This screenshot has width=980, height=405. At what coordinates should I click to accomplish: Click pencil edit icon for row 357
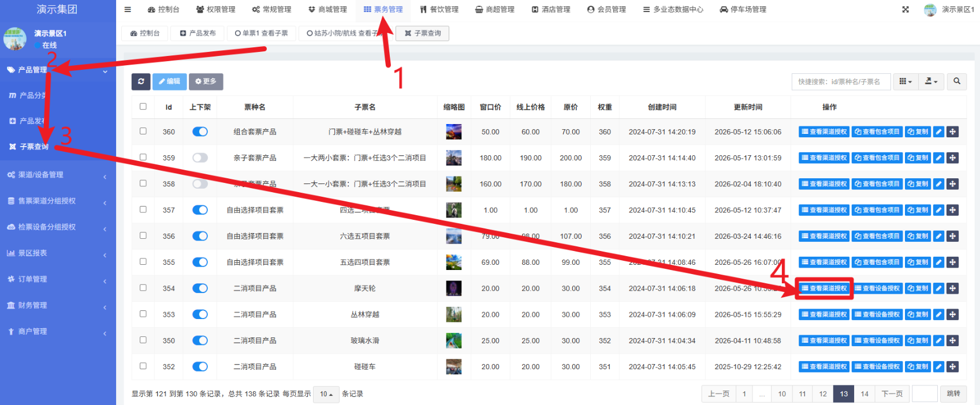click(x=938, y=210)
